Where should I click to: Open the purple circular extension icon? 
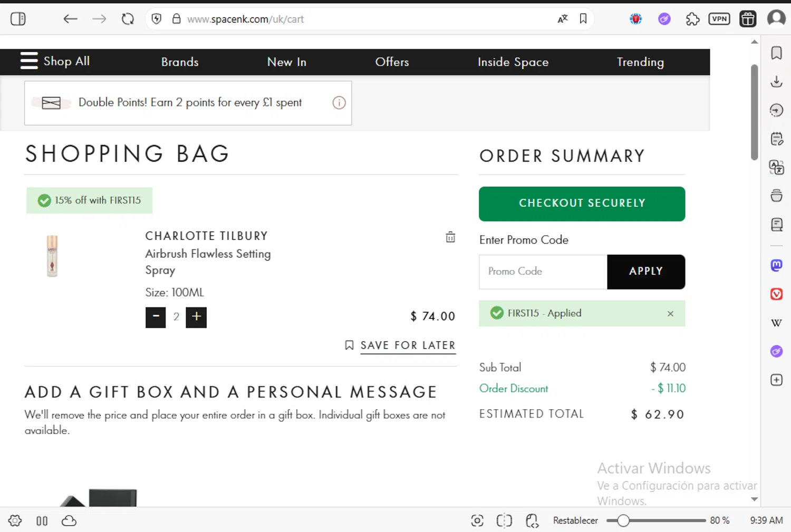[x=664, y=19]
